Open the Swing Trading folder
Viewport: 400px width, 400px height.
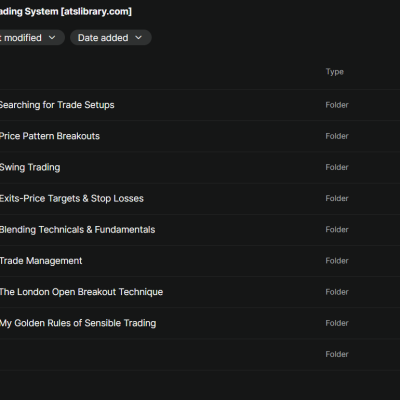[30, 167]
